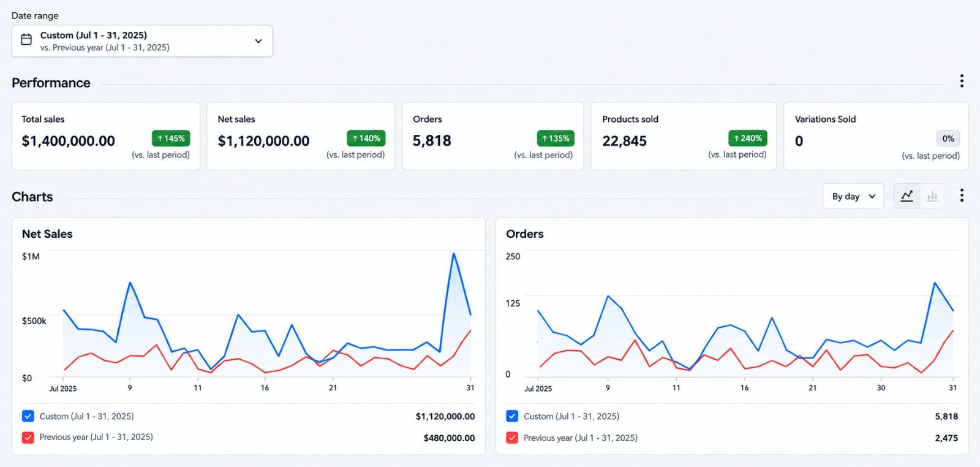980x467 pixels.
Task: Switch to bar chart view
Action: pos(933,196)
